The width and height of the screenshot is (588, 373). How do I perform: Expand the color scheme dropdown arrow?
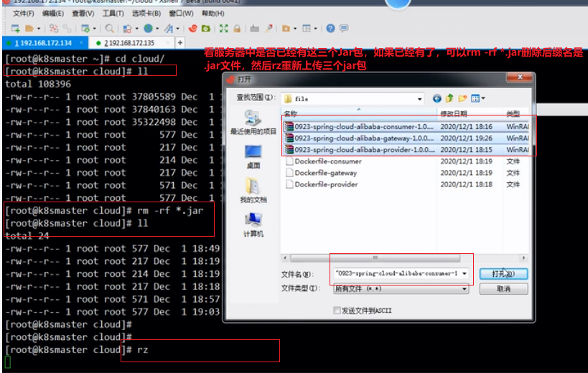(137, 29)
